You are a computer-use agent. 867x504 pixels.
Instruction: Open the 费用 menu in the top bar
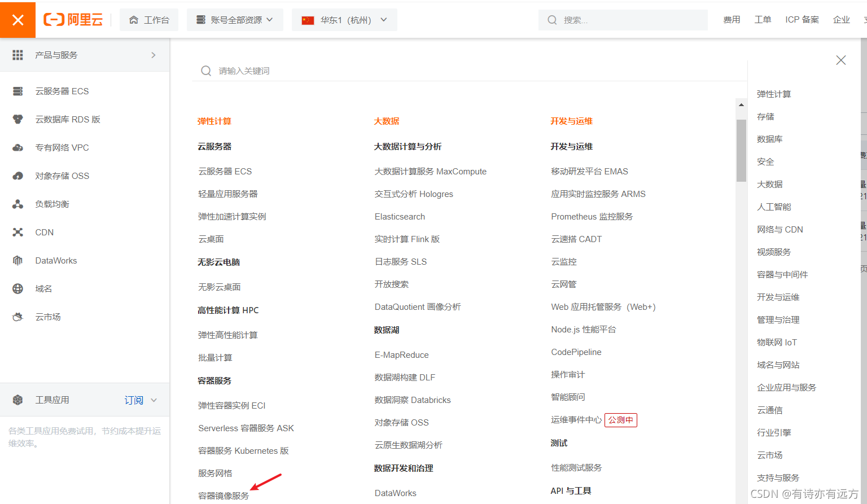(732, 19)
